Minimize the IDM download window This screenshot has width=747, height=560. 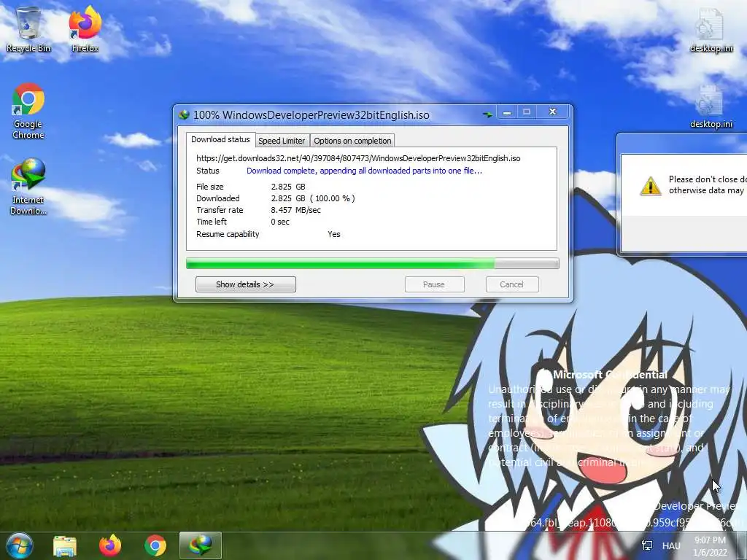pos(507,112)
